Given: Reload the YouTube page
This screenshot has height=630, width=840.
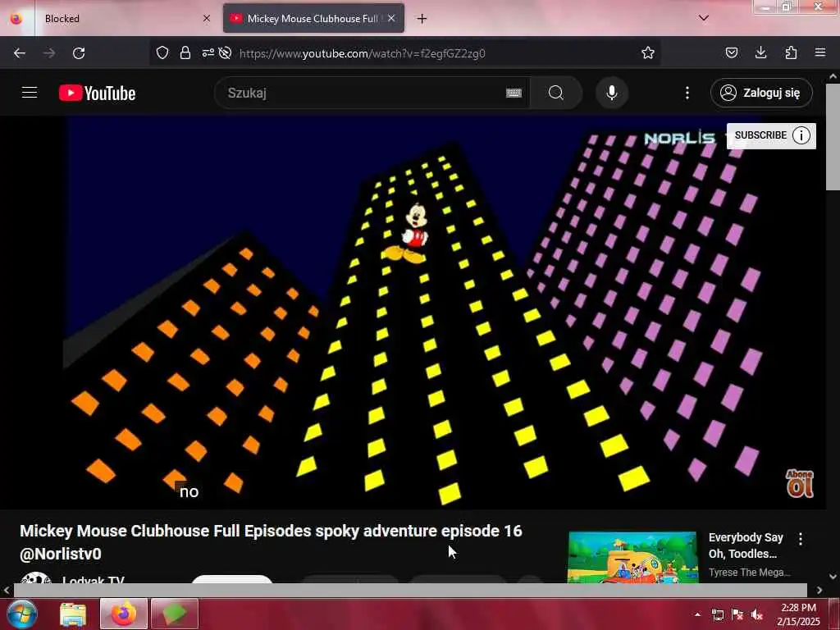Looking at the screenshot, I should [x=79, y=53].
